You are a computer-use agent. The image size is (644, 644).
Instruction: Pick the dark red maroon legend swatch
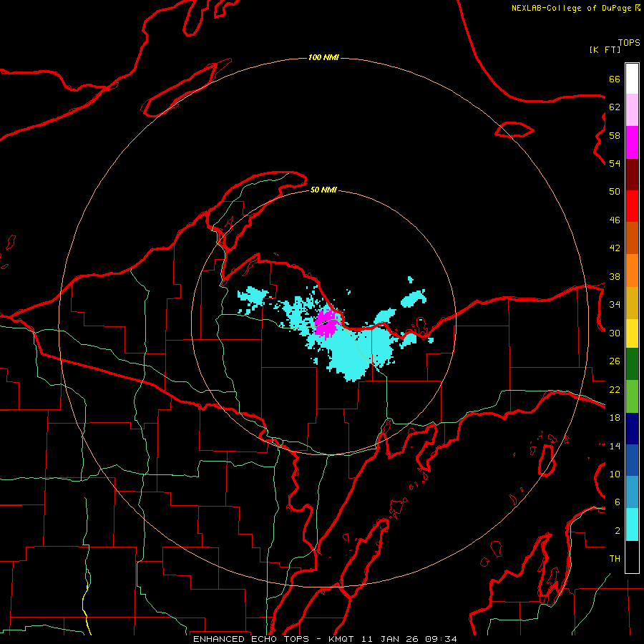pyautogui.click(x=632, y=175)
